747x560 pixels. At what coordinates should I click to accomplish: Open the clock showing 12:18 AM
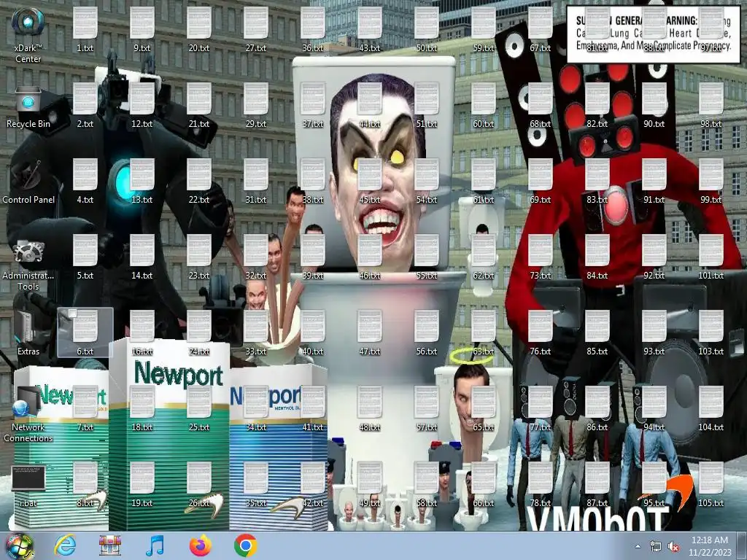tap(710, 546)
